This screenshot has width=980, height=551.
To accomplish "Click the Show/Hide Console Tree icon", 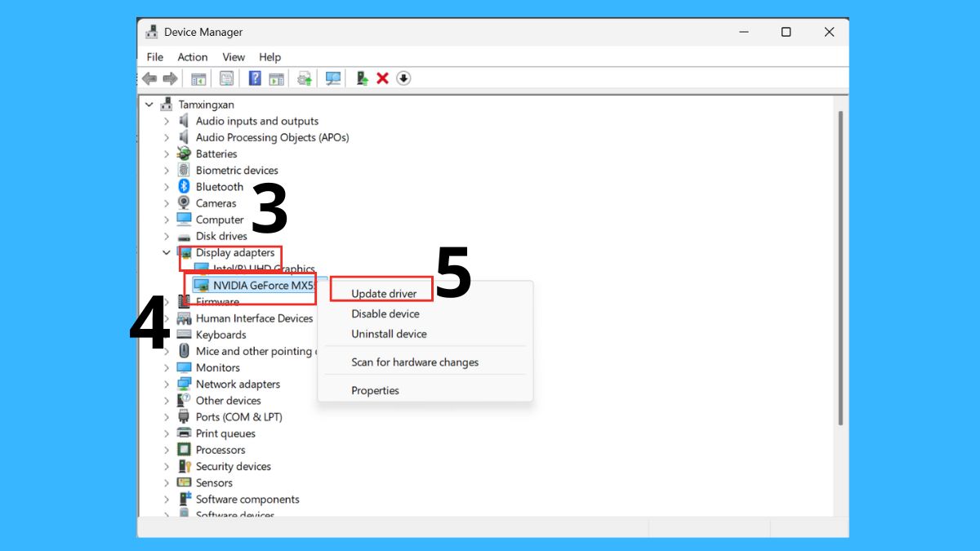I will [198, 78].
